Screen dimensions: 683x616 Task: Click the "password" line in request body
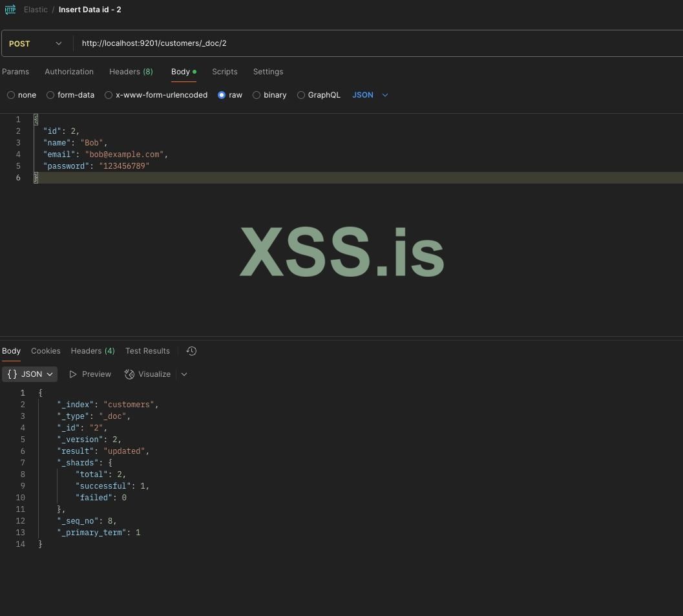tap(96, 166)
